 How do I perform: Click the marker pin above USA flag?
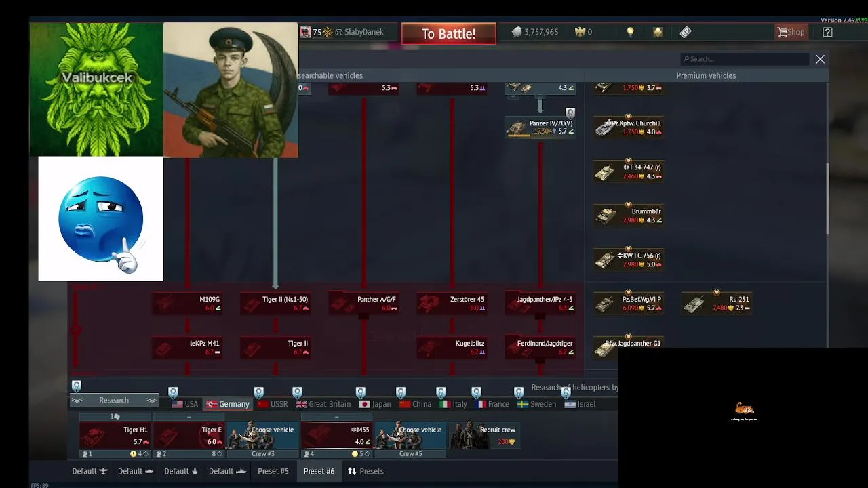click(173, 392)
